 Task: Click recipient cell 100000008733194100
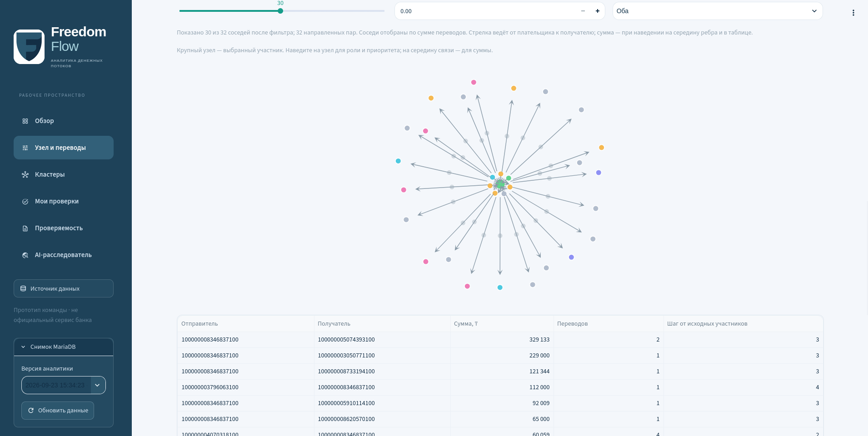[382, 372]
